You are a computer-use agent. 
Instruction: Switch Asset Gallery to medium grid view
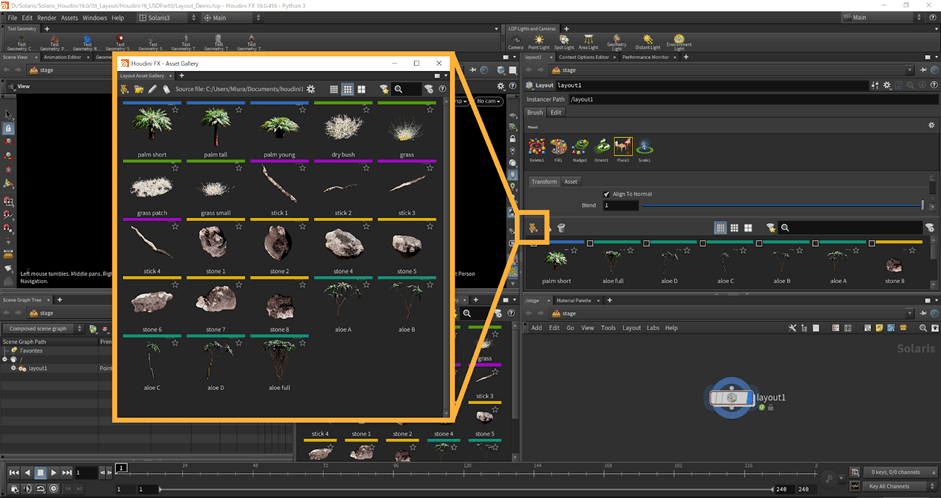347,89
